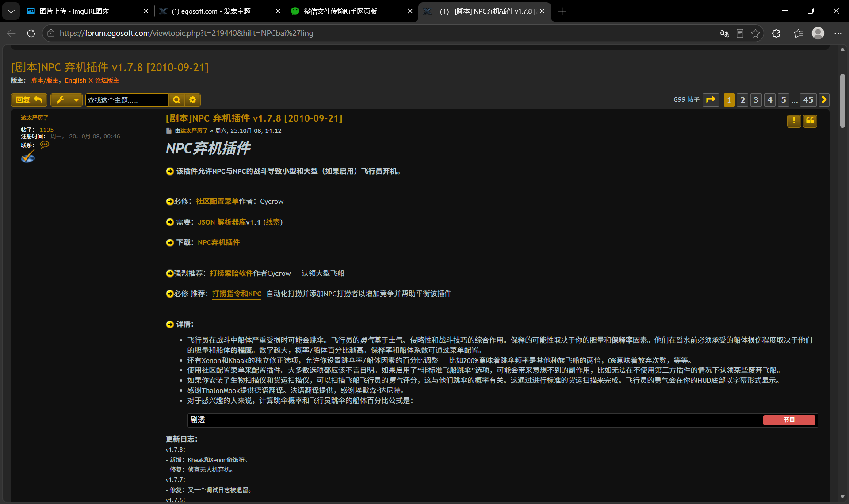Click the forum URL address bar
Screen dimensions: 849x504
[x=380, y=33]
